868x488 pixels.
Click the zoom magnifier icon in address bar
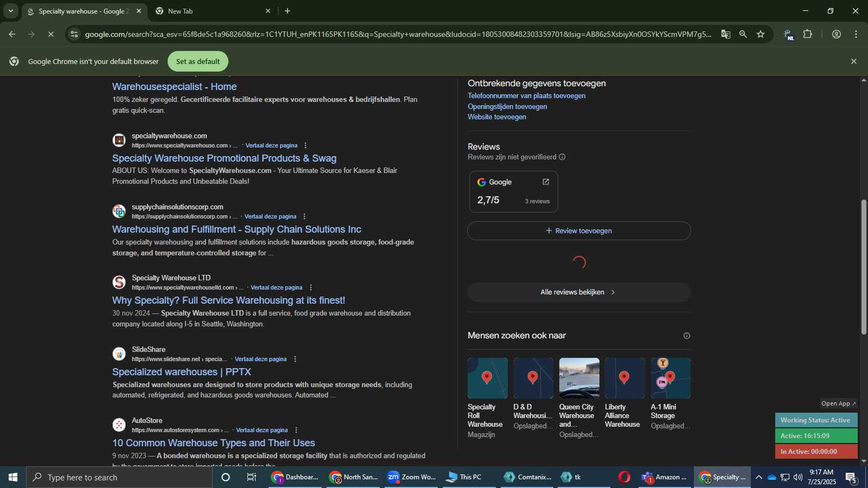743,34
